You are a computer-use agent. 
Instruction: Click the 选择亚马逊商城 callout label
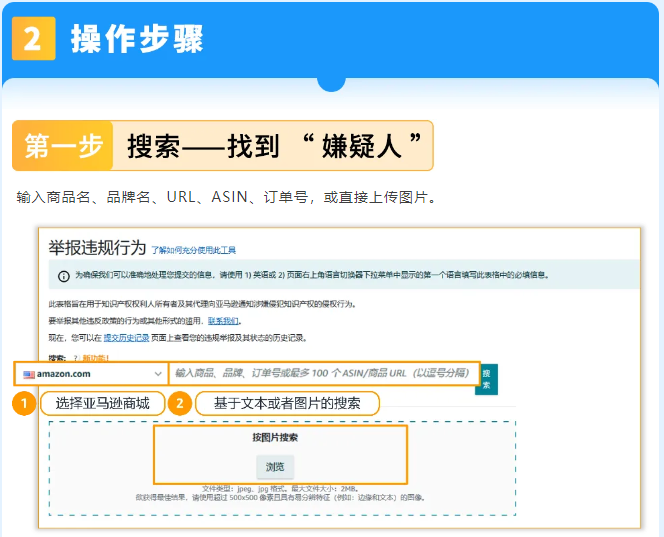pyautogui.click(x=102, y=403)
